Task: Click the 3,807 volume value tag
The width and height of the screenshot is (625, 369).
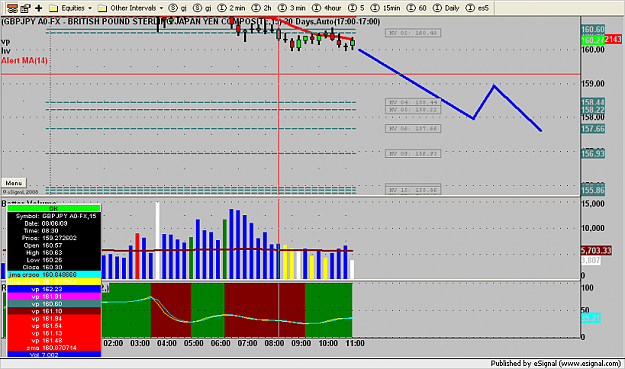Action: [591, 261]
